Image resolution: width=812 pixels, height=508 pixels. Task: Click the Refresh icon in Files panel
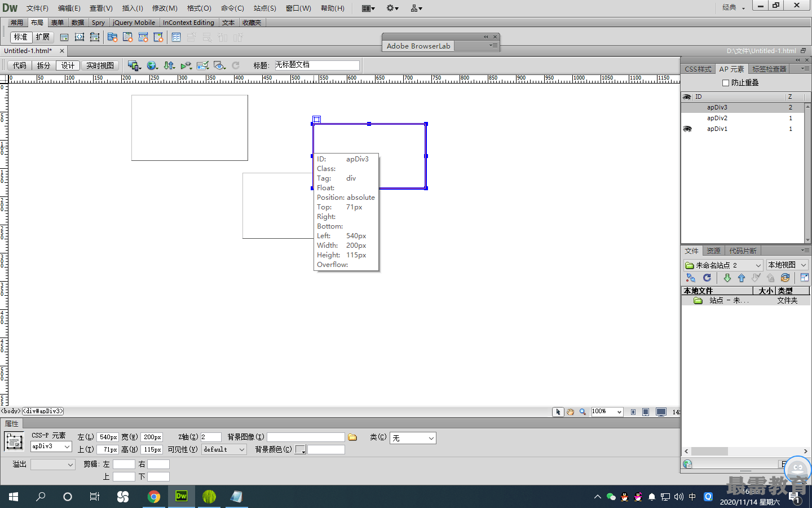(707, 278)
